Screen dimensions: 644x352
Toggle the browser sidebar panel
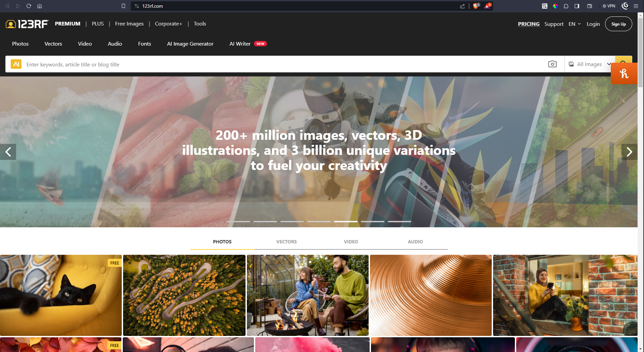click(577, 6)
